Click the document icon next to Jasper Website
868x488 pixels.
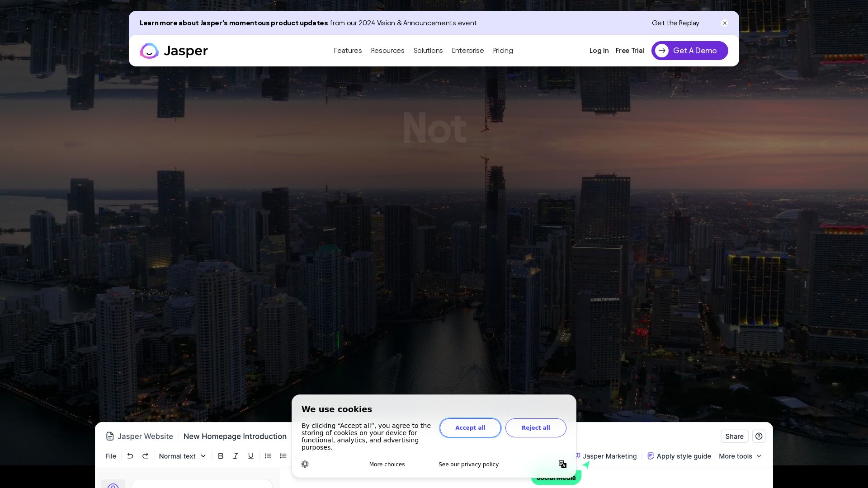coord(110,436)
